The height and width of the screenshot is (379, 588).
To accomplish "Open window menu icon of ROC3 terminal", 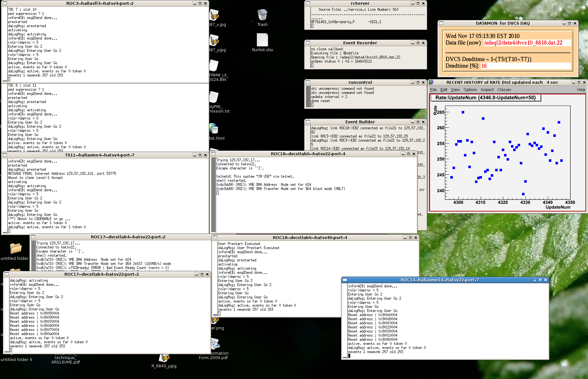I will tap(5, 3).
